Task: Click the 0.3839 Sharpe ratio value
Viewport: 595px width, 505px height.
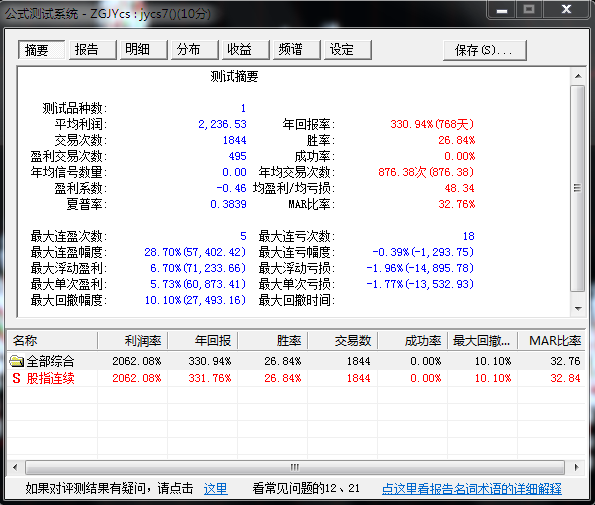Action: pos(228,204)
